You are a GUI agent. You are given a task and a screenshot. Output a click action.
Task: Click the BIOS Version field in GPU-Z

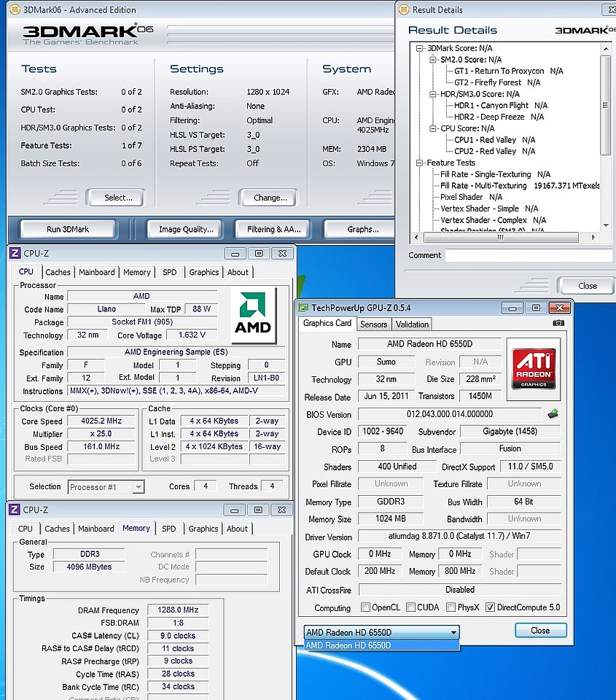click(450, 414)
